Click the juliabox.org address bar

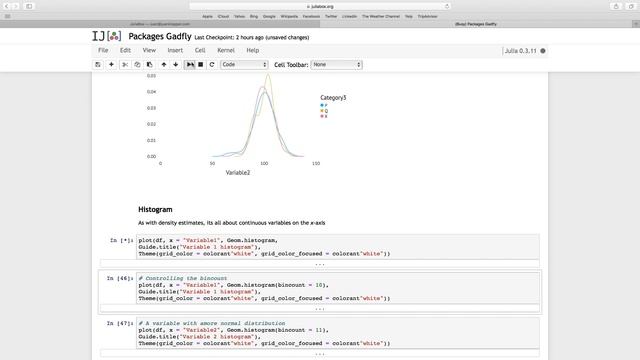320,7
